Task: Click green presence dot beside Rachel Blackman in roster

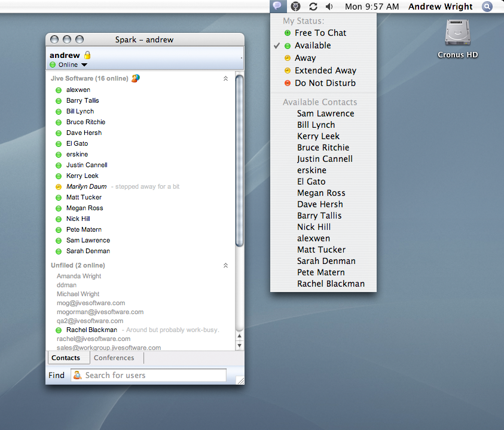Action: click(59, 330)
